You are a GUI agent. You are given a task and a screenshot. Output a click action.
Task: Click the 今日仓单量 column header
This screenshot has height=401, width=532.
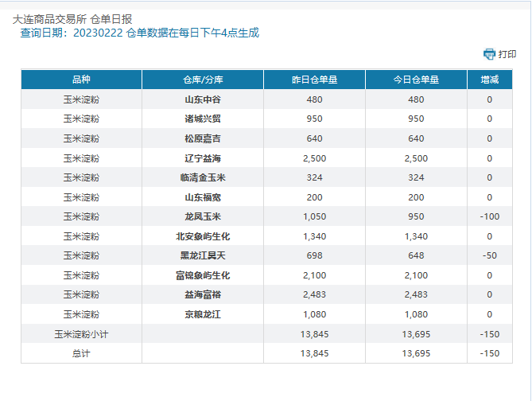click(416, 80)
